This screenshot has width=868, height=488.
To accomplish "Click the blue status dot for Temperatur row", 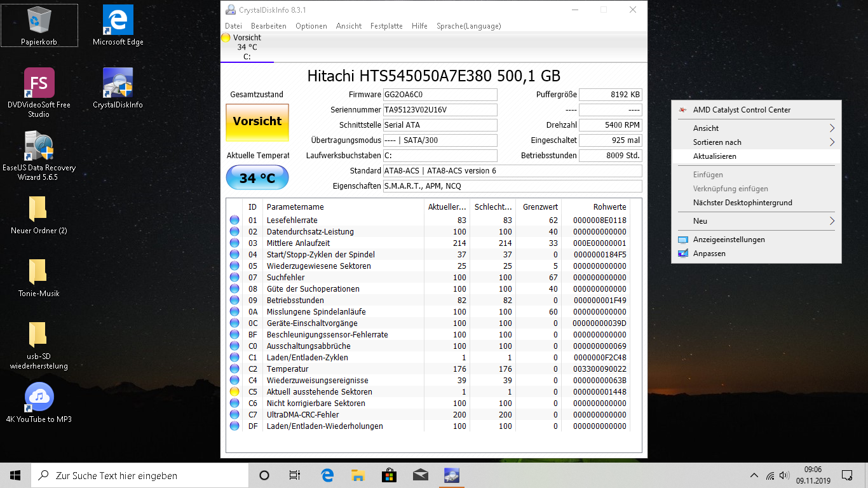I will [x=234, y=369].
